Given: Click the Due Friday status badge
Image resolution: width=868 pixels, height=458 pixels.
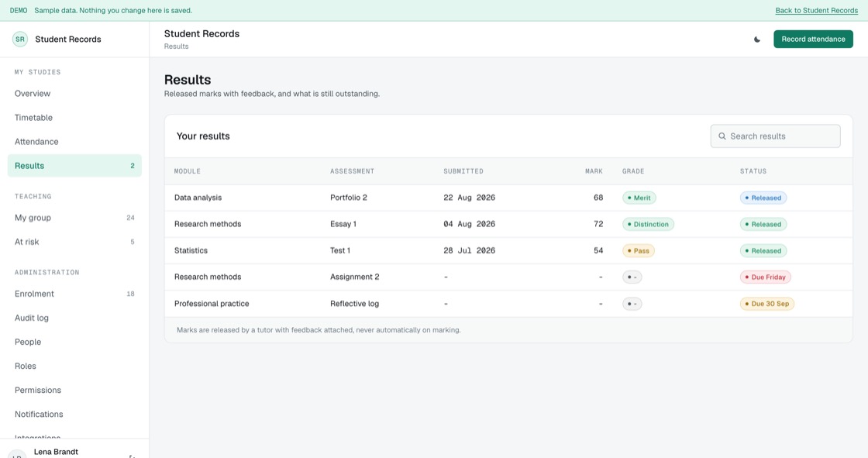Looking at the screenshot, I should (x=765, y=277).
